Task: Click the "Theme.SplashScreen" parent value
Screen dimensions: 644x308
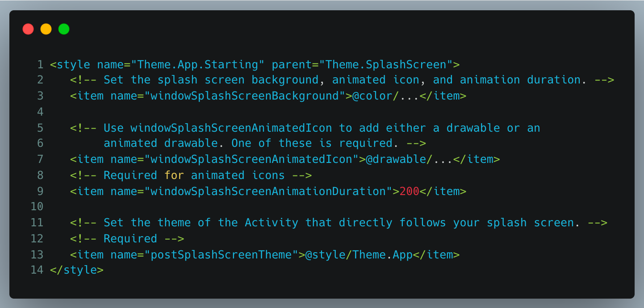Action: (x=386, y=65)
